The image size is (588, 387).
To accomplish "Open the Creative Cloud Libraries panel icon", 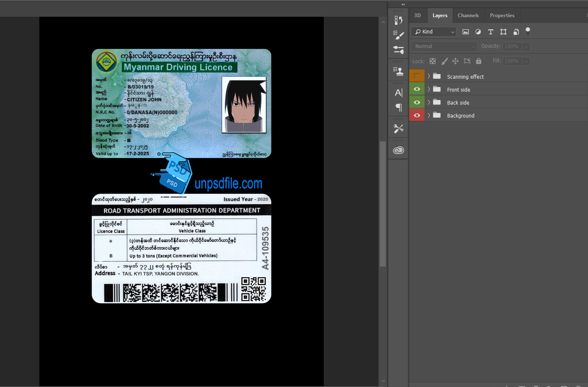I will [398, 150].
